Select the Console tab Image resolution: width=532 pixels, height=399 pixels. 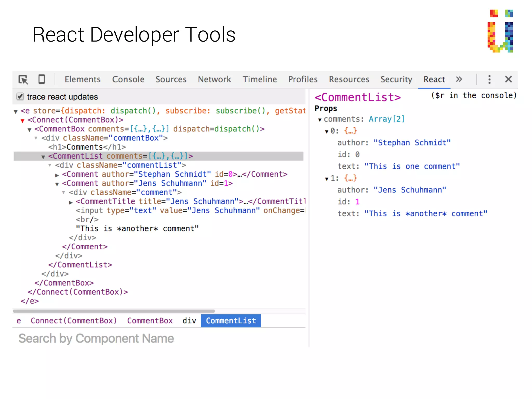[x=128, y=79]
